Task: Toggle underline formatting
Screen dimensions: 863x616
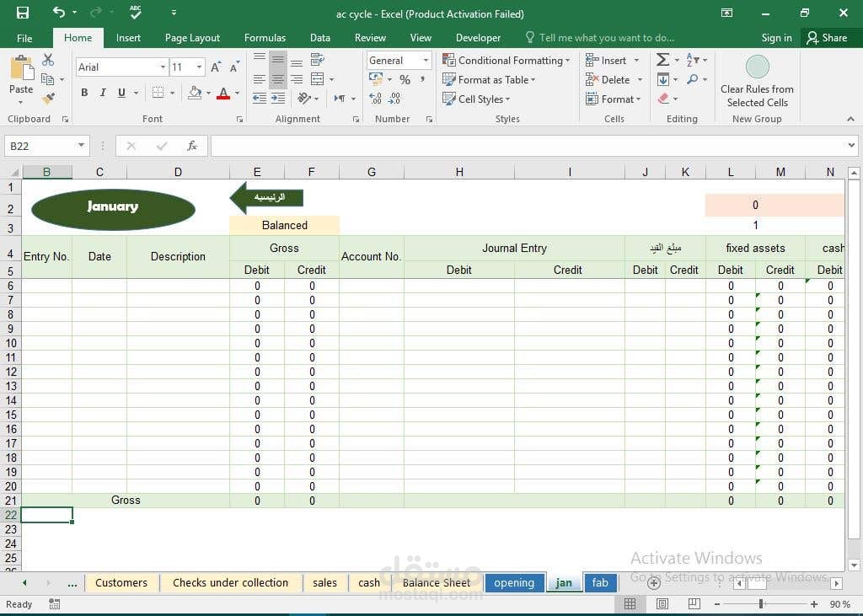Action: point(121,93)
